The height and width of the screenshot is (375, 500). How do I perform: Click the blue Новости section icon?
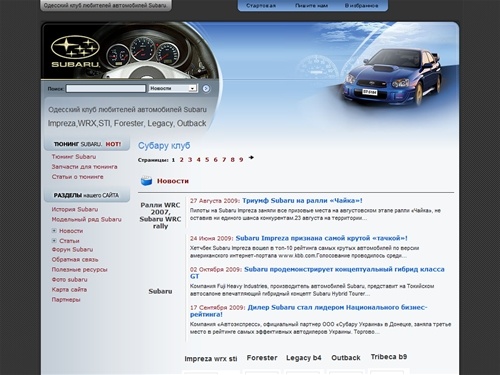point(146,181)
